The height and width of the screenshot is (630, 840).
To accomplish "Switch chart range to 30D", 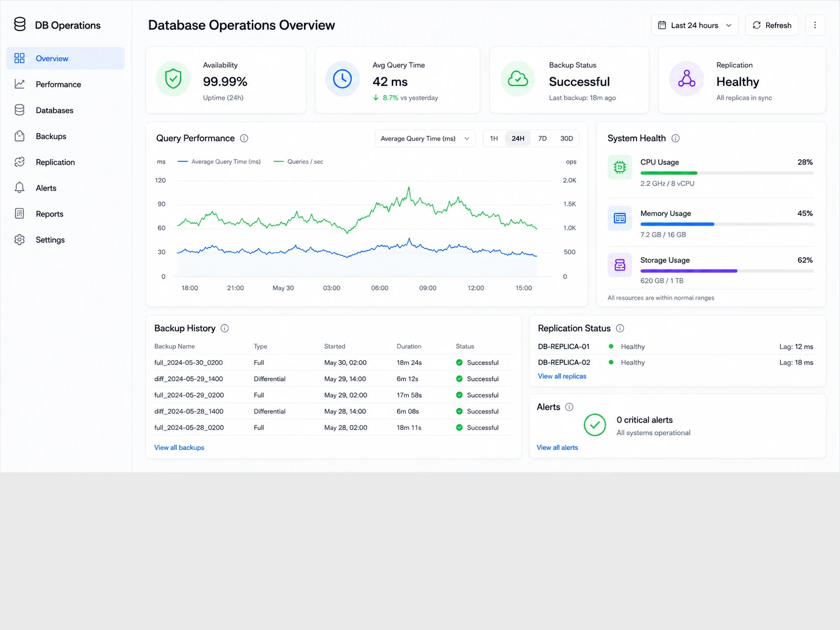I will 566,139.
